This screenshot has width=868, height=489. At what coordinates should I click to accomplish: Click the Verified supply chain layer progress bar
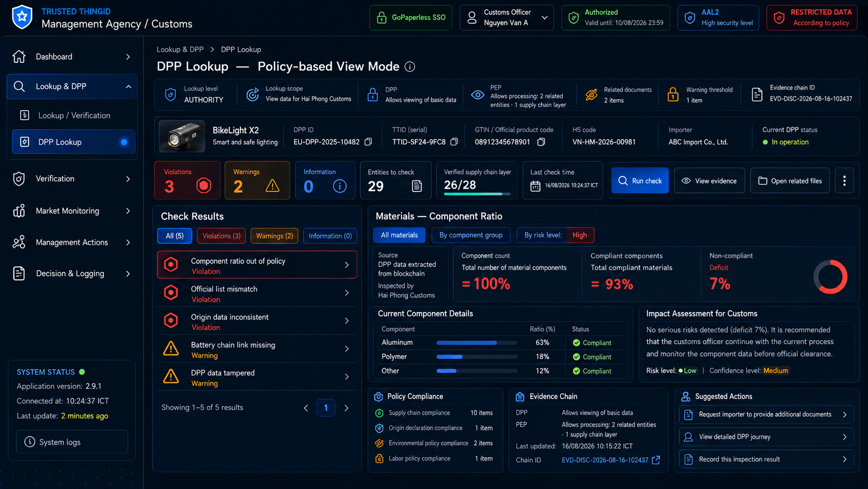pyautogui.click(x=477, y=194)
